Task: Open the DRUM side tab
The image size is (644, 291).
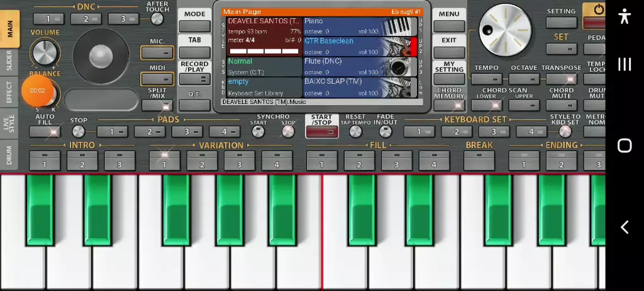Action: (9, 155)
